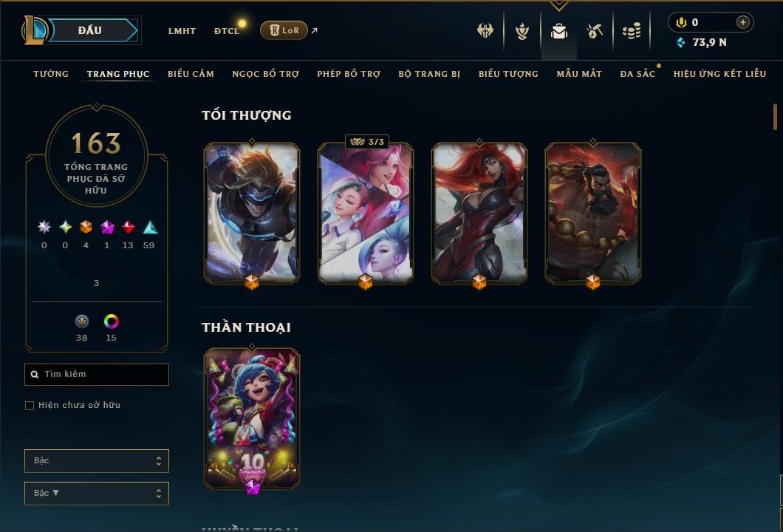
Task: Switch to the TƯỚNG tab
Action: click(51, 74)
